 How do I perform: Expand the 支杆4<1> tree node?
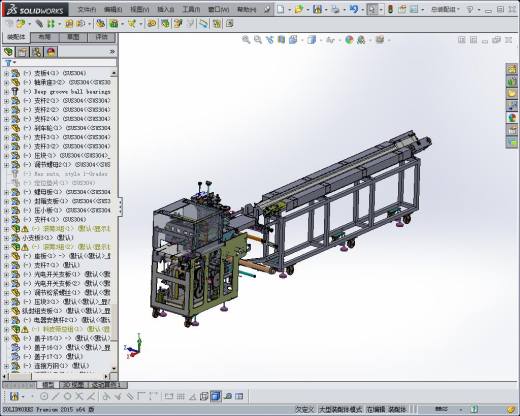tap(6, 219)
